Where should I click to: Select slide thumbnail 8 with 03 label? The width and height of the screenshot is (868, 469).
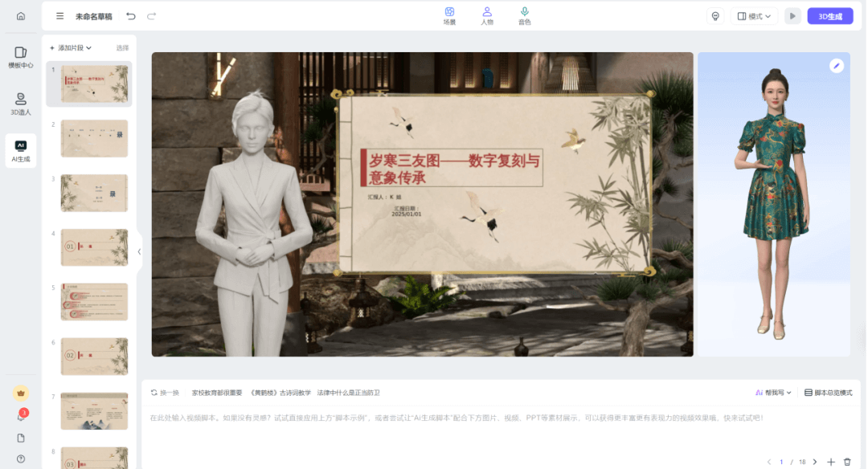(x=94, y=458)
